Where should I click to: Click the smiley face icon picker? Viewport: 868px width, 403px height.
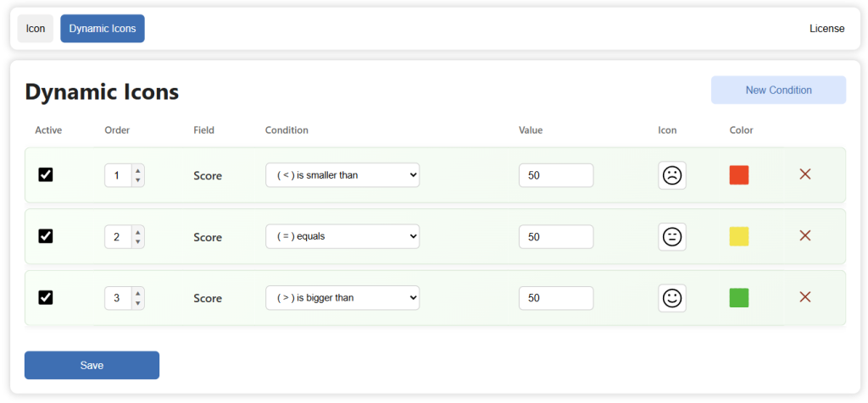point(672,298)
